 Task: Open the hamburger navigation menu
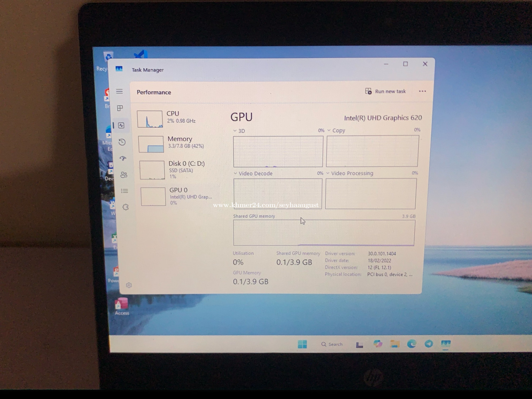120,92
